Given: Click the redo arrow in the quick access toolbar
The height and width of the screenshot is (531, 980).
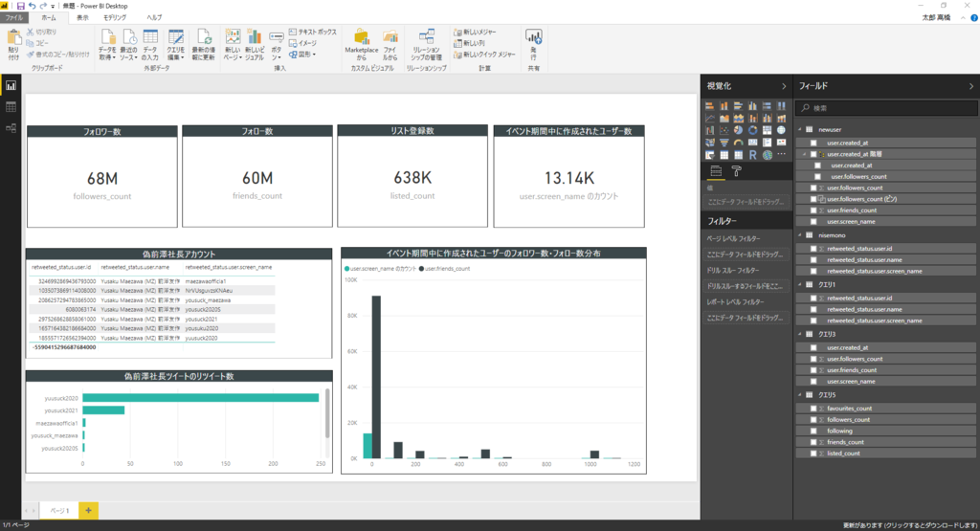Looking at the screenshot, I should [42, 6].
